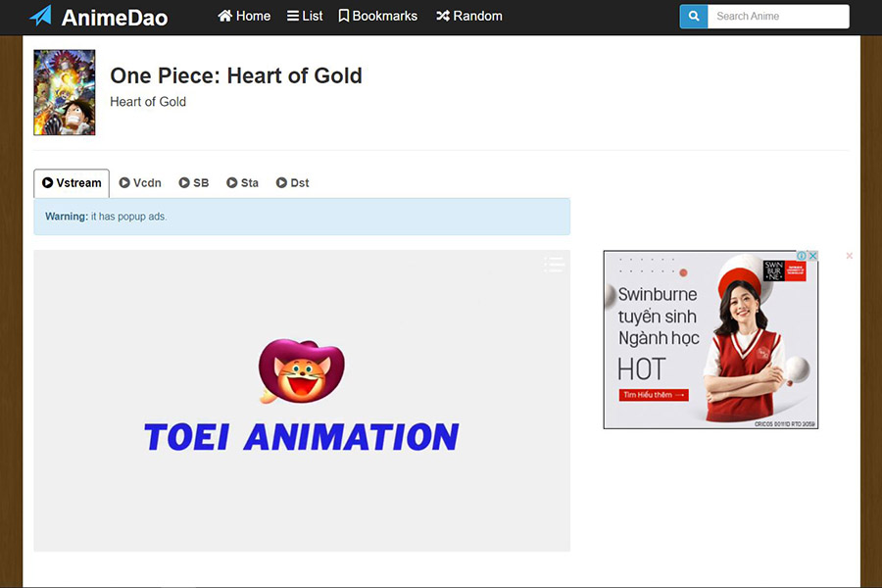The image size is (882, 588).
Task: Switch to the Dst server tab
Action: [x=292, y=183]
